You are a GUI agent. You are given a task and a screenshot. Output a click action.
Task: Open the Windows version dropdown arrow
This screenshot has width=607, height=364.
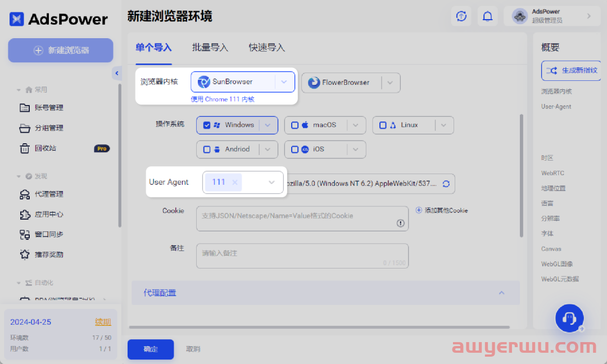pos(268,125)
